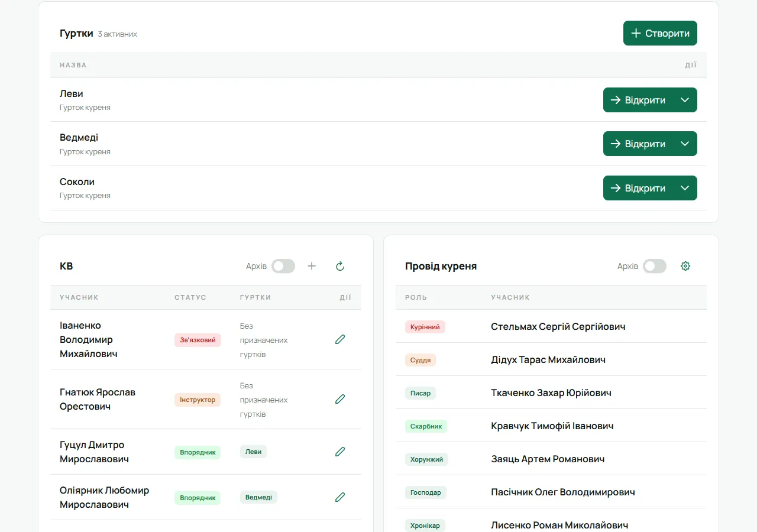
Task: Open settings gear in Провід куреня panel
Action: 685,266
